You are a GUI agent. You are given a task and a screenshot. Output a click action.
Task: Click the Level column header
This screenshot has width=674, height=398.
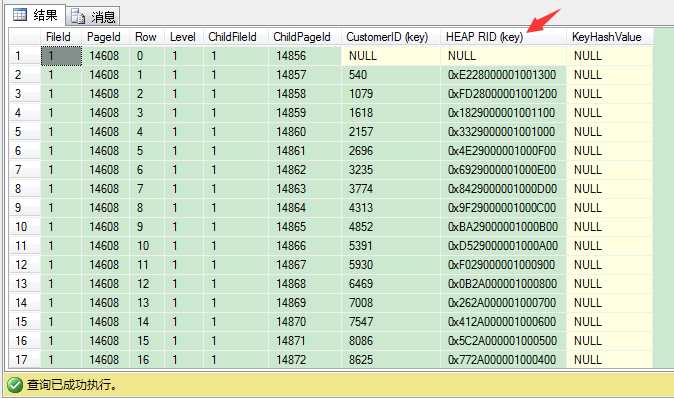pos(183,37)
